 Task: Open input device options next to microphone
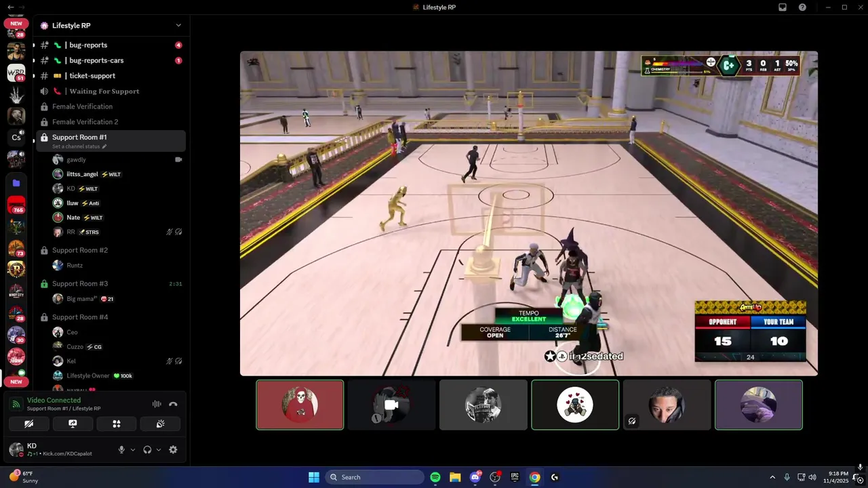132,449
